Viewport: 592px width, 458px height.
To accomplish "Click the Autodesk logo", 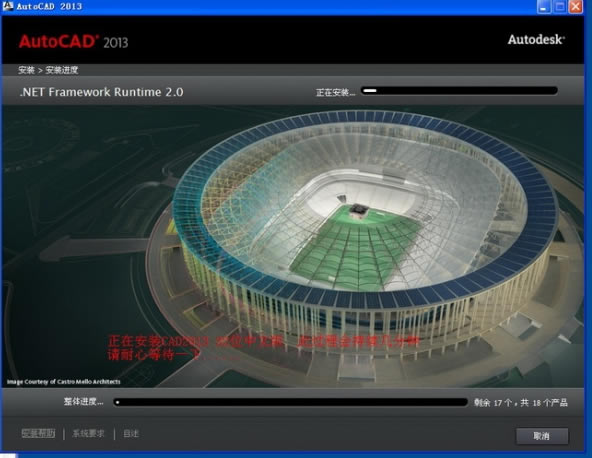I will coord(536,39).
